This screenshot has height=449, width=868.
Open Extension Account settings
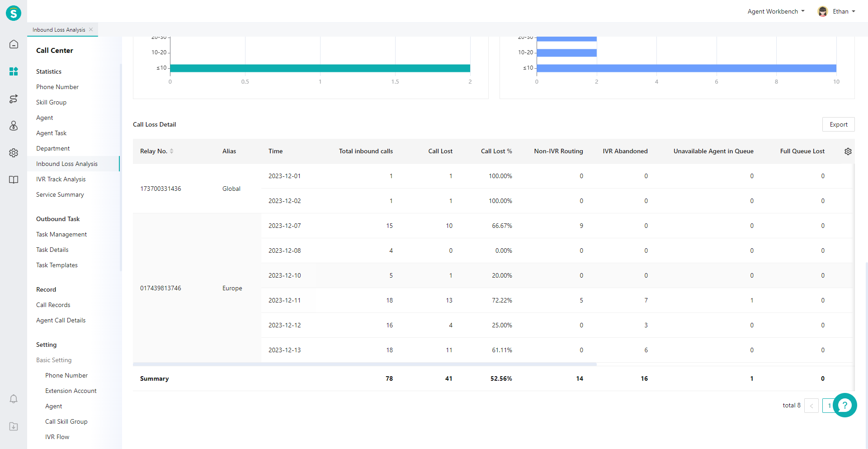[71, 391]
